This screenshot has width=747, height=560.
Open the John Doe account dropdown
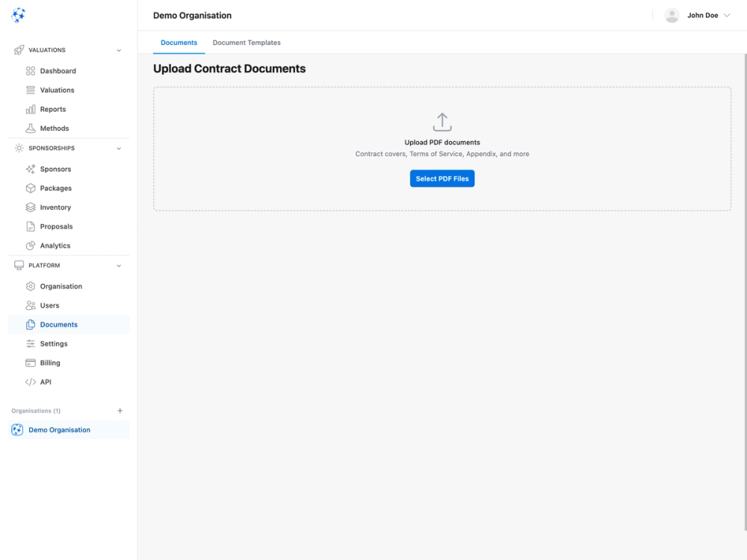click(701, 15)
